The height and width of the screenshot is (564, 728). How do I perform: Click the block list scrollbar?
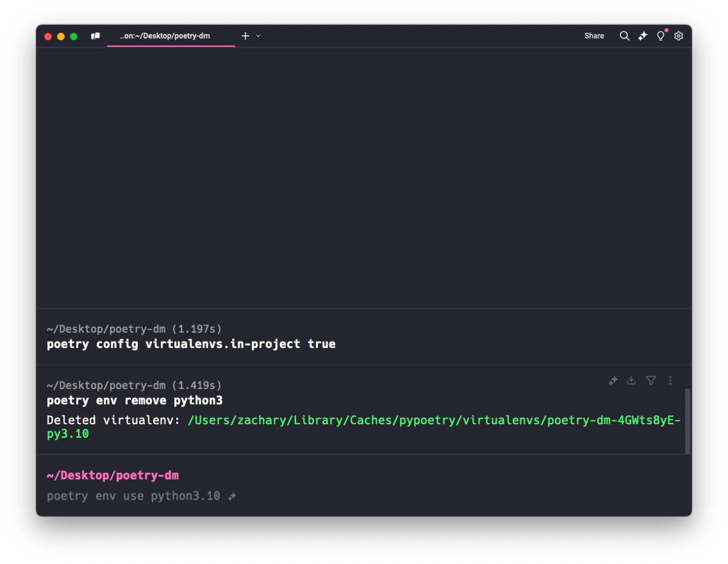688,420
